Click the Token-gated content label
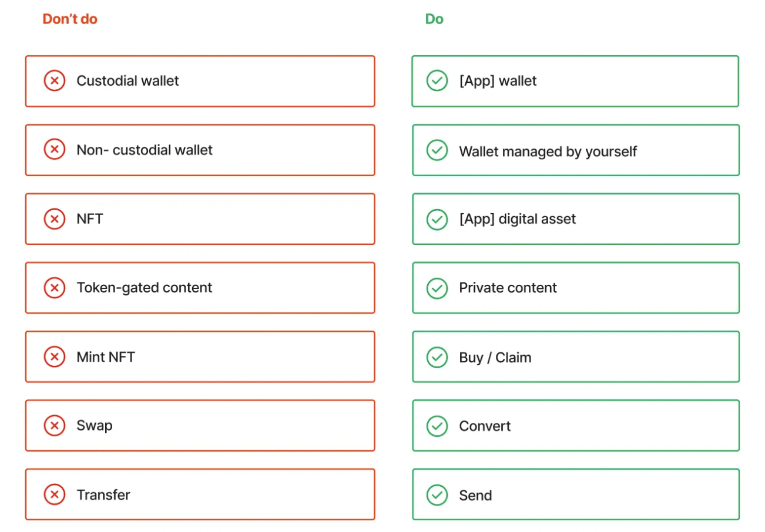This screenshot has width=765, height=532. 144,288
